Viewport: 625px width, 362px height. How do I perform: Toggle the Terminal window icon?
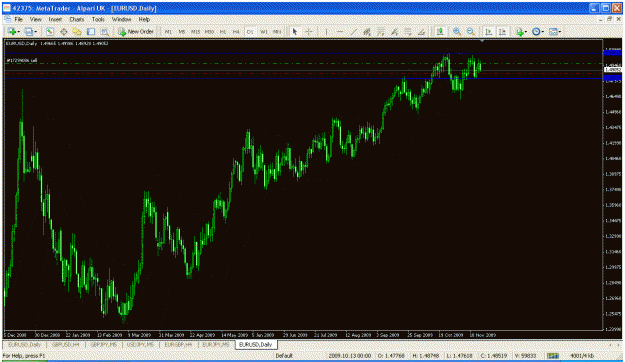pyautogui.click(x=91, y=31)
